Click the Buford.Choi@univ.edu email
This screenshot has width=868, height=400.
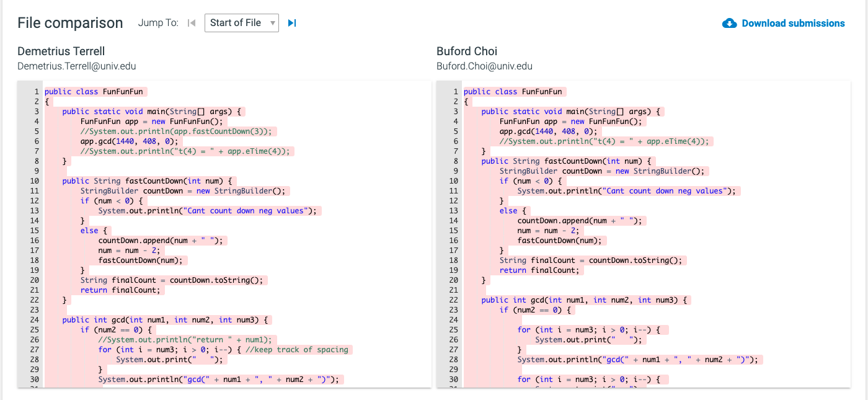(x=484, y=66)
